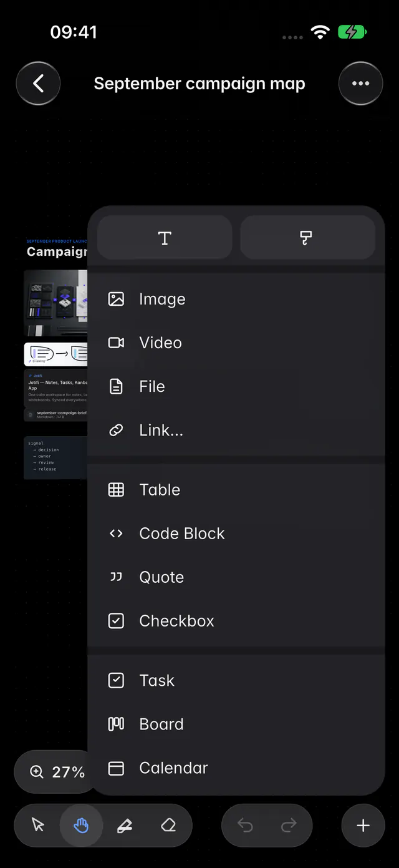Screen dimensions: 399x868
Task: Select the Jotfi link preview card
Action: (x=55, y=388)
